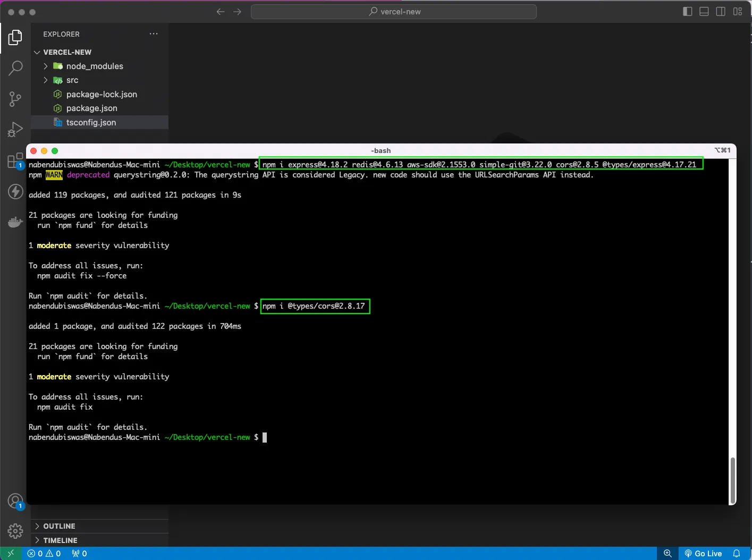This screenshot has width=752, height=560.
Task: Toggle the primary side bar layout icon
Action: (x=687, y=12)
